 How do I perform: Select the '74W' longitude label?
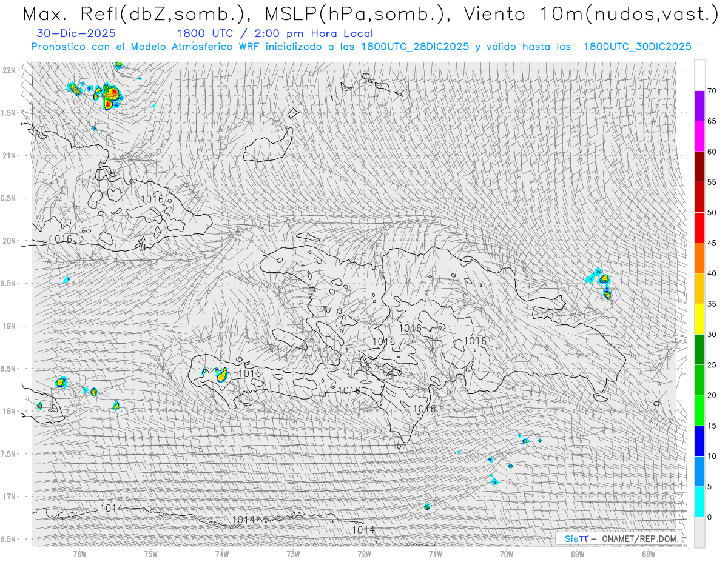pos(222,554)
